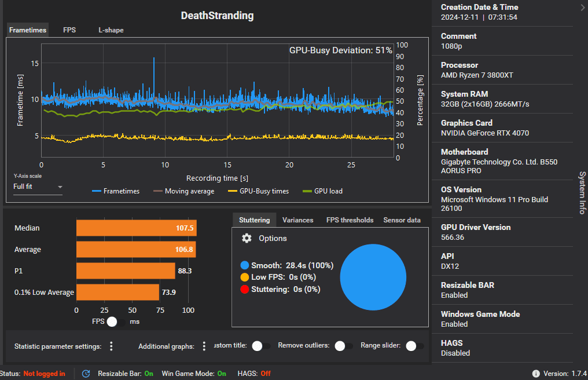Click the refresh icon in status bar
The width and height of the screenshot is (588, 380).
[86, 374]
